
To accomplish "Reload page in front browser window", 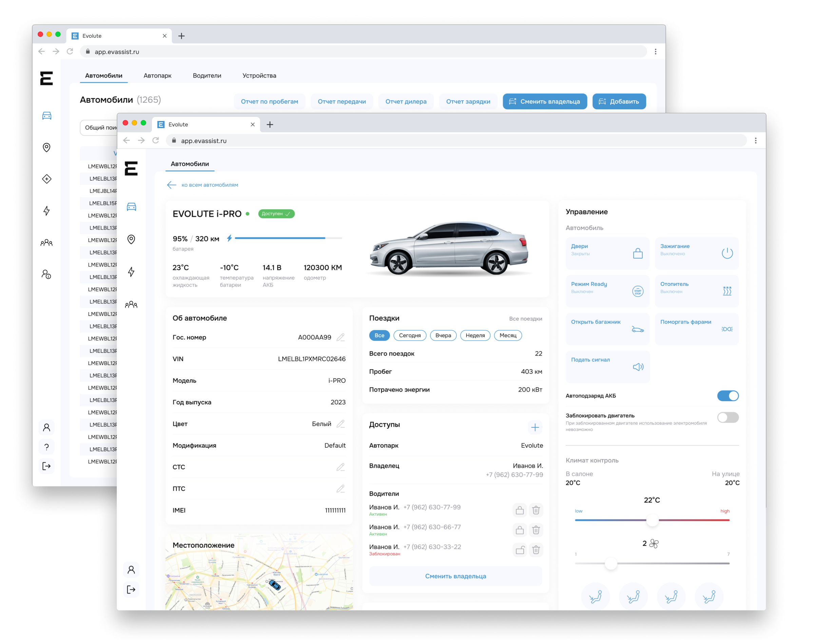I will pos(156,141).
